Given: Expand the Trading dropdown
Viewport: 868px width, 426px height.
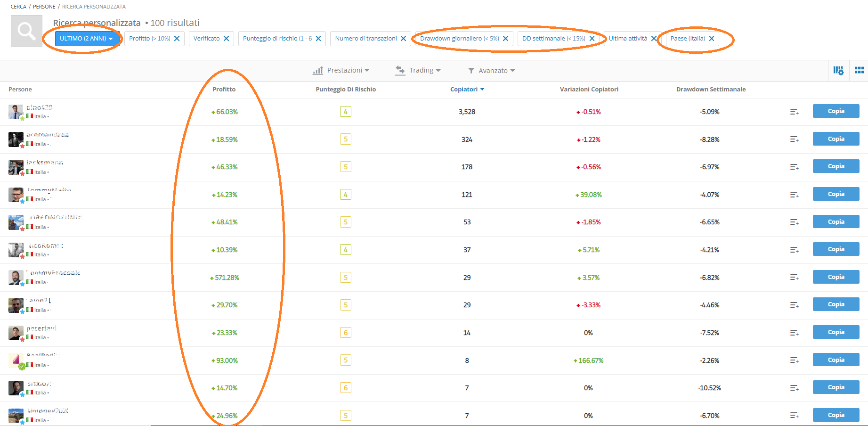Looking at the screenshot, I should click(418, 70).
